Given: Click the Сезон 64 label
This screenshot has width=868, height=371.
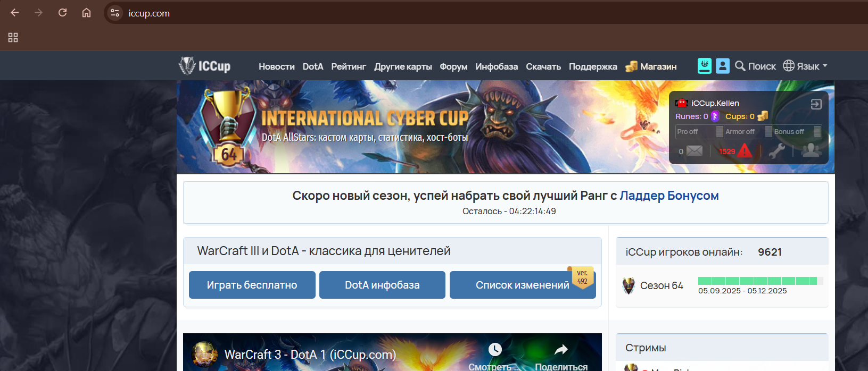Looking at the screenshot, I should [662, 286].
